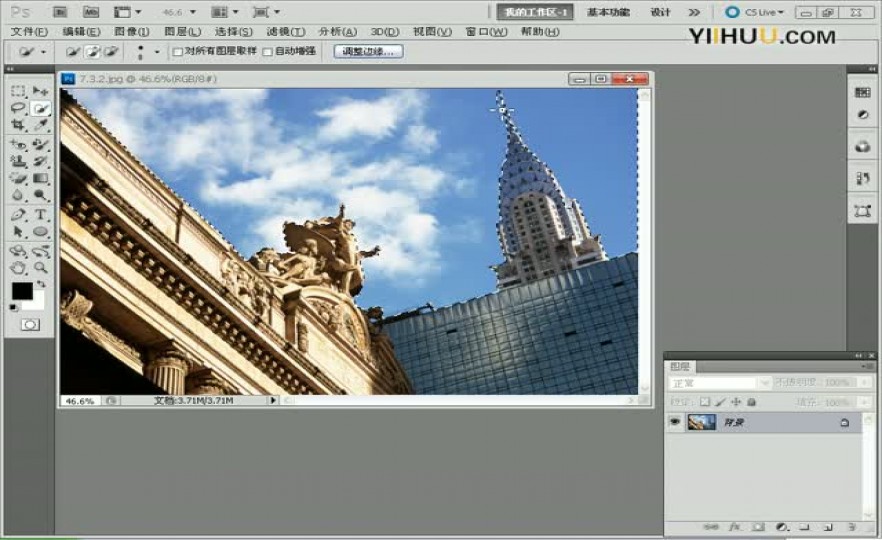Hide the 背景 layer with eye icon
The image size is (882, 540).
click(675, 422)
